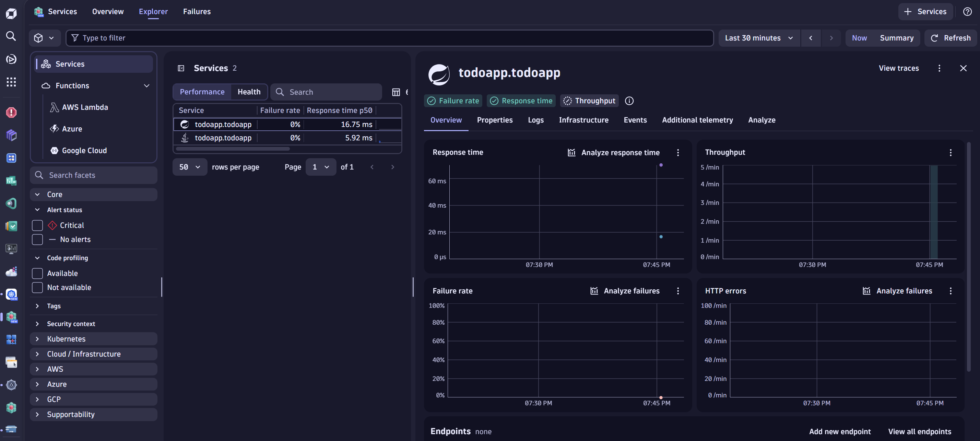Click the info icon next to Throughput
Screen dimensions: 980x441
coord(629,101)
